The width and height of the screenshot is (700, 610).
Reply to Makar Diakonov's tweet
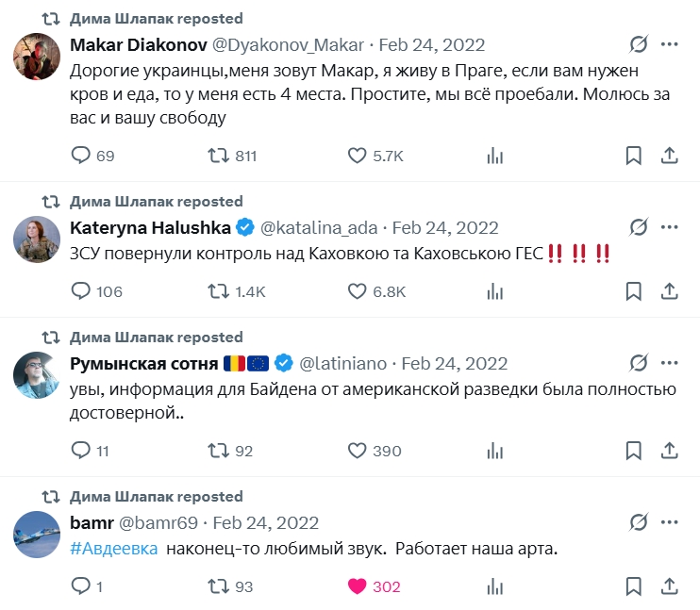click(81, 156)
